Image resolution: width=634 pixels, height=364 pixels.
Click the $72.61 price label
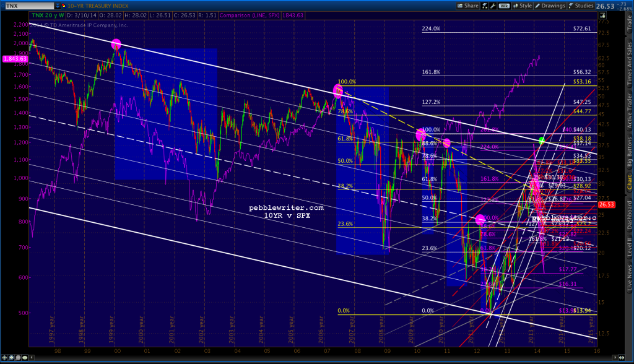(582, 28)
